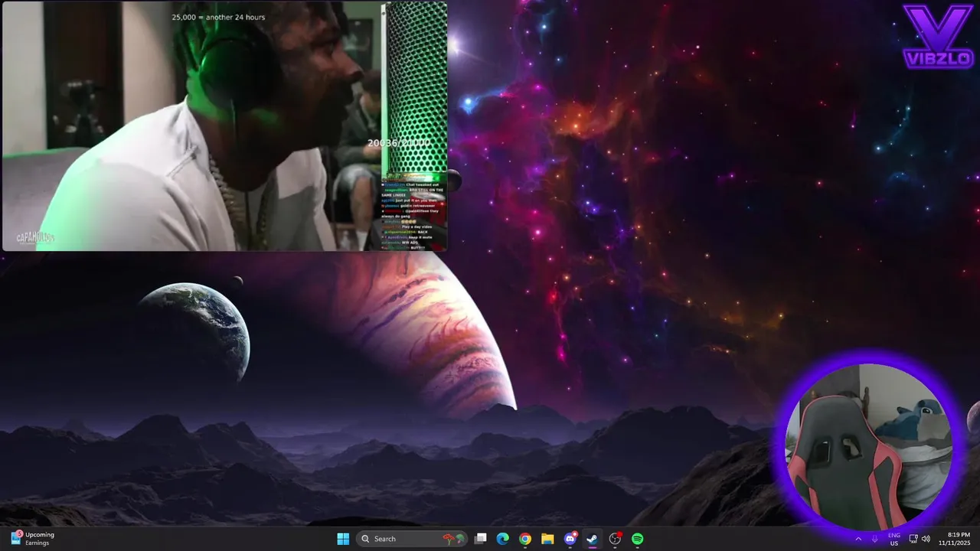
Task: Launch Microsoft Edge from the taskbar
Action: [503, 539]
